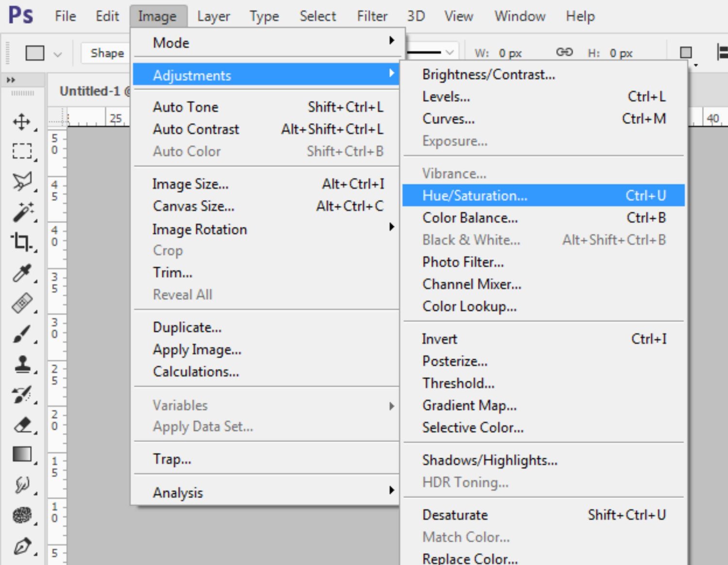Open the Shape mode dropdown
Viewport: 728px width, 565px height.
pos(107,53)
